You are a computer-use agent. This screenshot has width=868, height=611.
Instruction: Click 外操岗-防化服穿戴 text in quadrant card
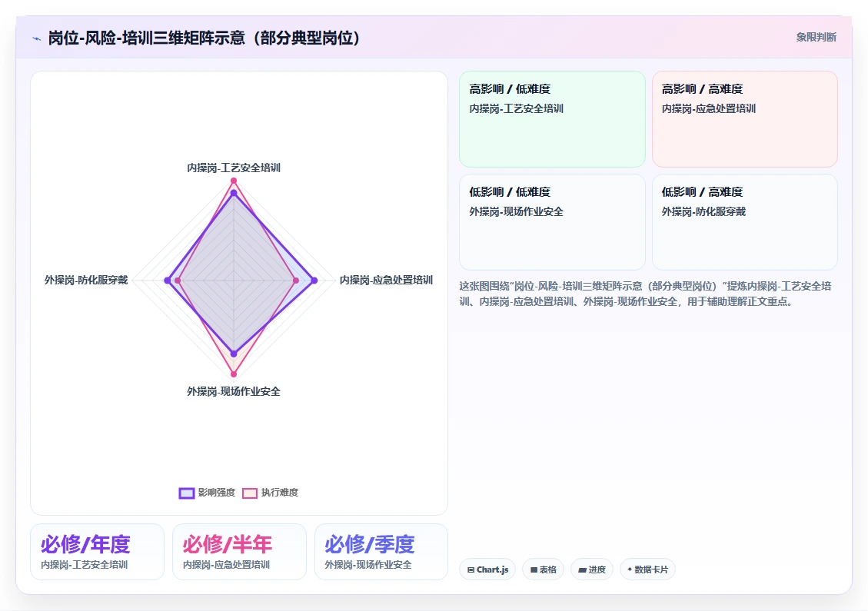703,212
